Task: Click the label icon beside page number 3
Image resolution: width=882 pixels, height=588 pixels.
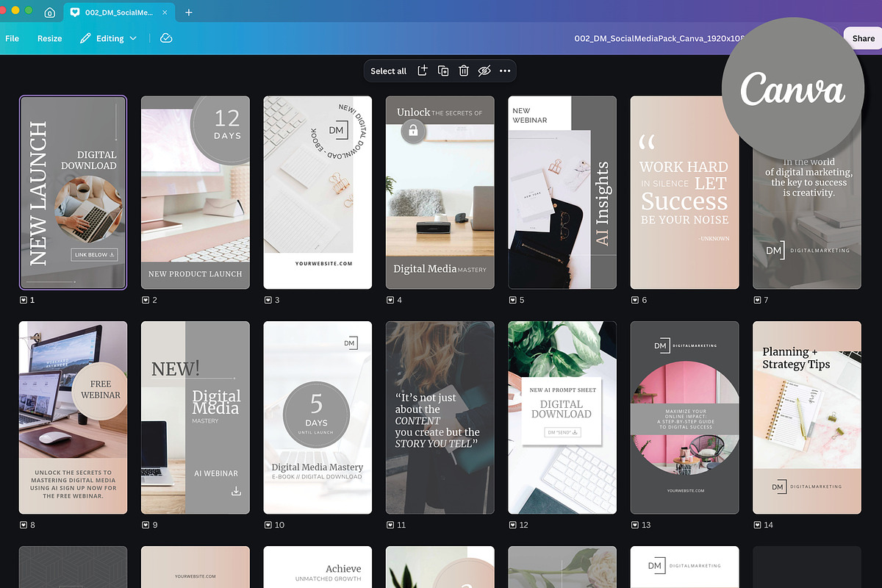Action: pyautogui.click(x=268, y=300)
